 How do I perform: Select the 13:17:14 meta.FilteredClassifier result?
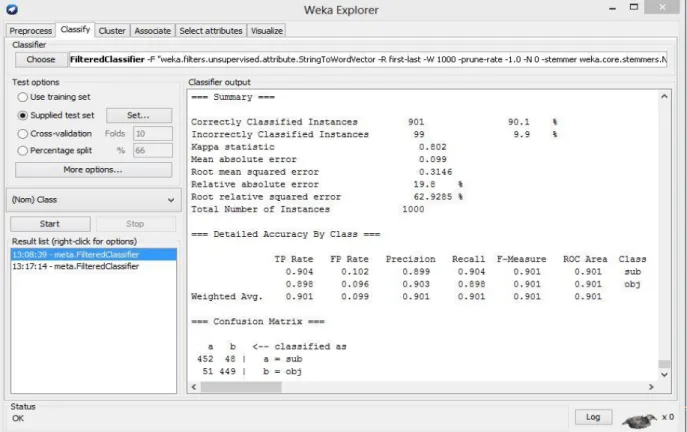[93, 266]
